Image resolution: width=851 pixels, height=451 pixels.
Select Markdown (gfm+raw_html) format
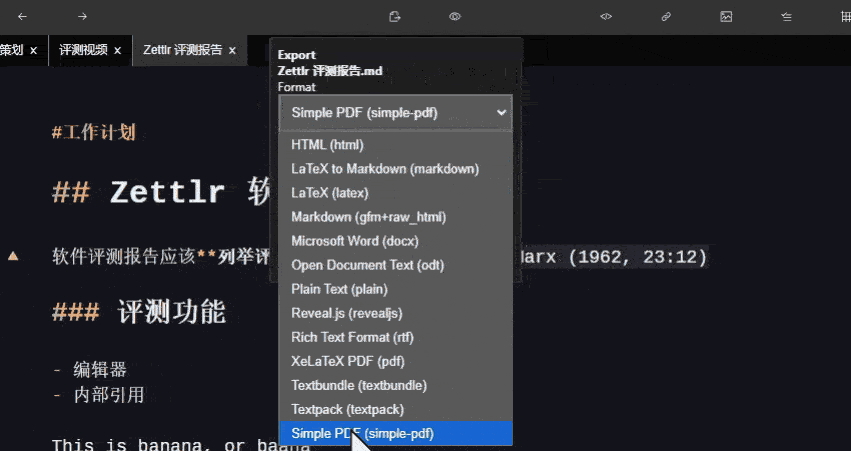click(x=396, y=217)
